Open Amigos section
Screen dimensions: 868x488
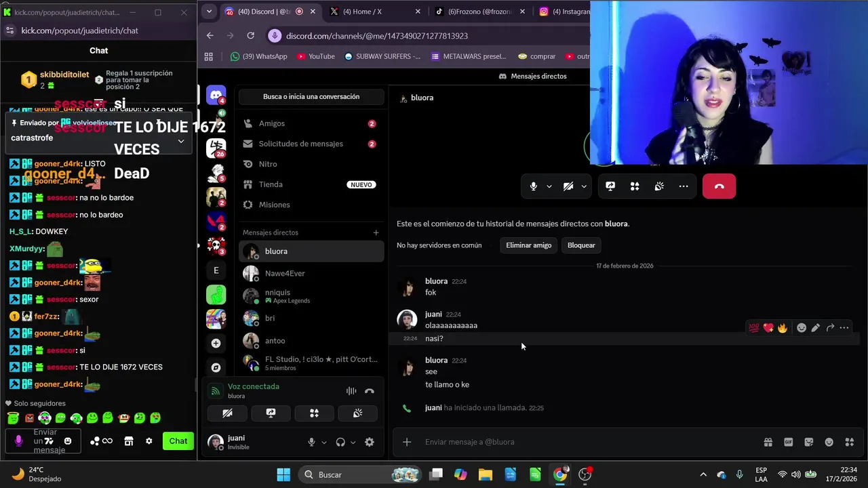pyautogui.click(x=311, y=123)
